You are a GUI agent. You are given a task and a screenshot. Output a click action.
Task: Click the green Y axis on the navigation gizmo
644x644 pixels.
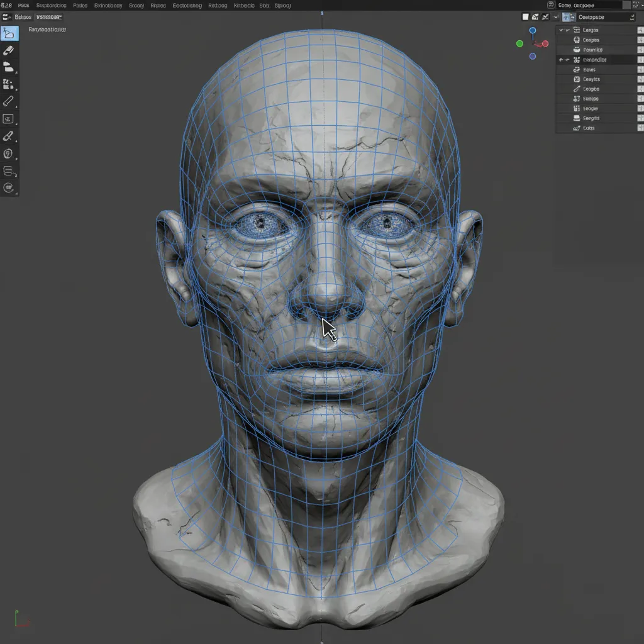tap(519, 43)
